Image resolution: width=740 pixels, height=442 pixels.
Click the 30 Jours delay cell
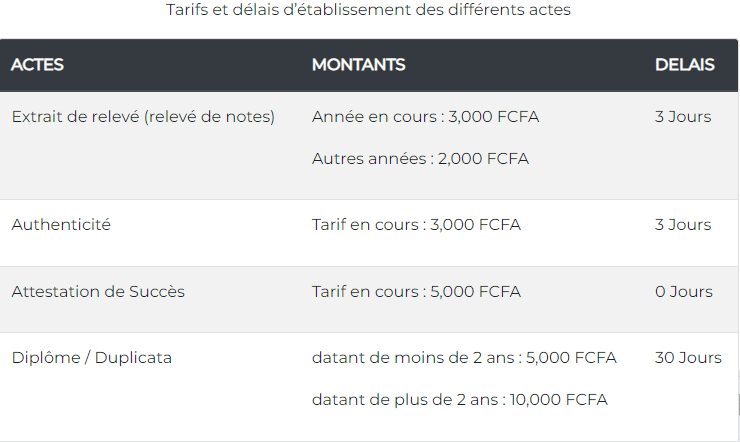[x=688, y=358]
